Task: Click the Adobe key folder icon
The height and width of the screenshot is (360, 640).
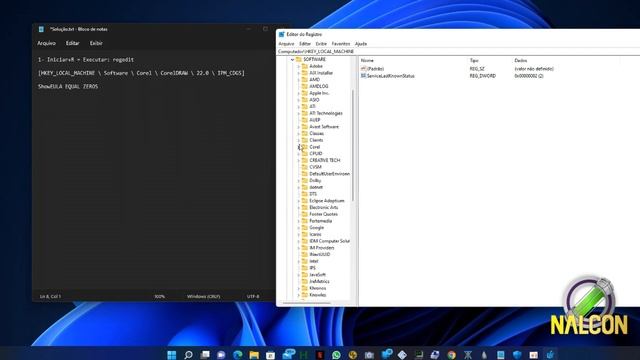Action: [x=304, y=66]
